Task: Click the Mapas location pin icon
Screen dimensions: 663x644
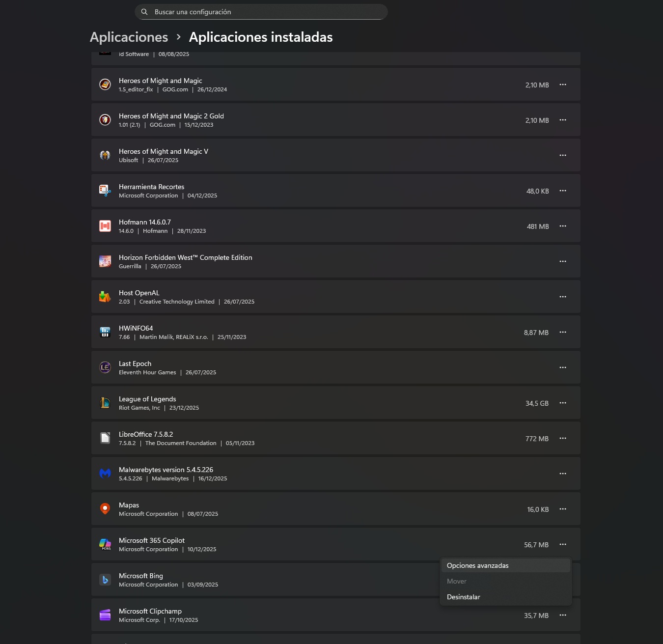Action: click(x=105, y=509)
